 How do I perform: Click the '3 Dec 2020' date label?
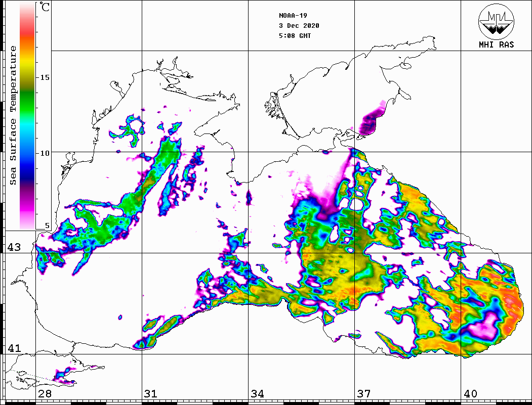click(299, 26)
